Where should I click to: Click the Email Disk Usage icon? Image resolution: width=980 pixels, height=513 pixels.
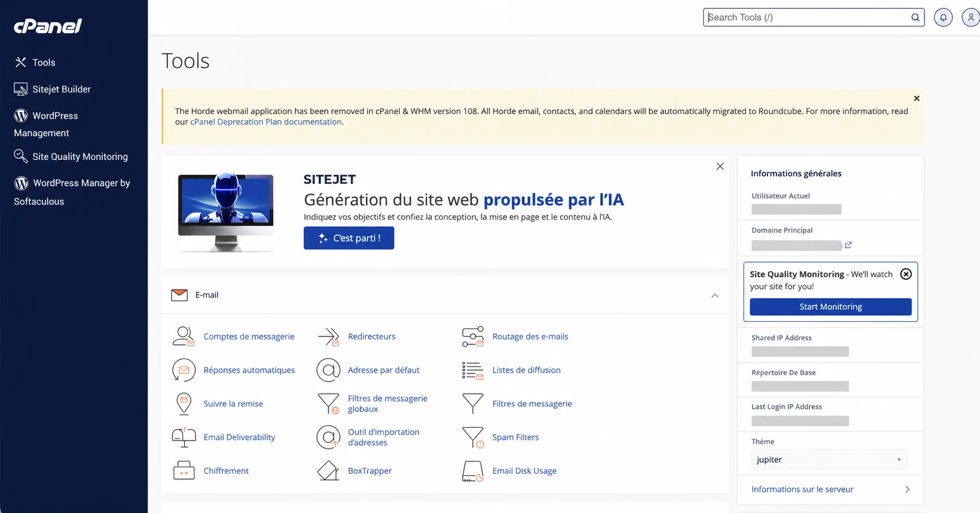473,471
